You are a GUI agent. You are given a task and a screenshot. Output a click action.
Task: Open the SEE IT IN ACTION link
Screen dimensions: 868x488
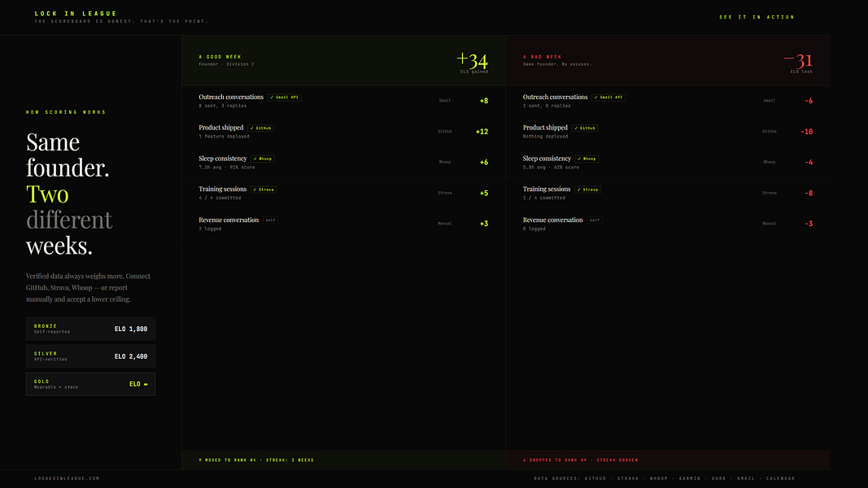point(757,17)
